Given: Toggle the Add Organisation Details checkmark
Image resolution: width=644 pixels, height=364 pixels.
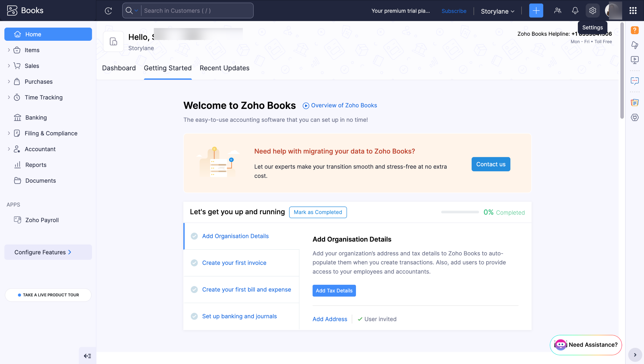Looking at the screenshot, I should pos(194,236).
